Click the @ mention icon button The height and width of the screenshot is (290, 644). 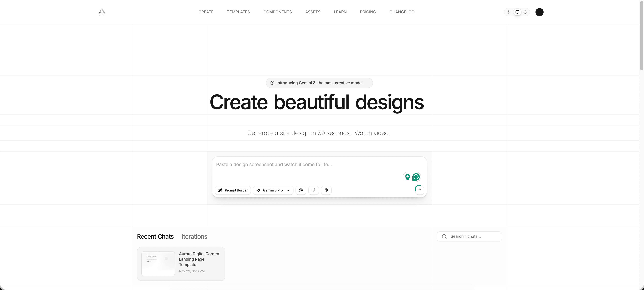pos(301,190)
